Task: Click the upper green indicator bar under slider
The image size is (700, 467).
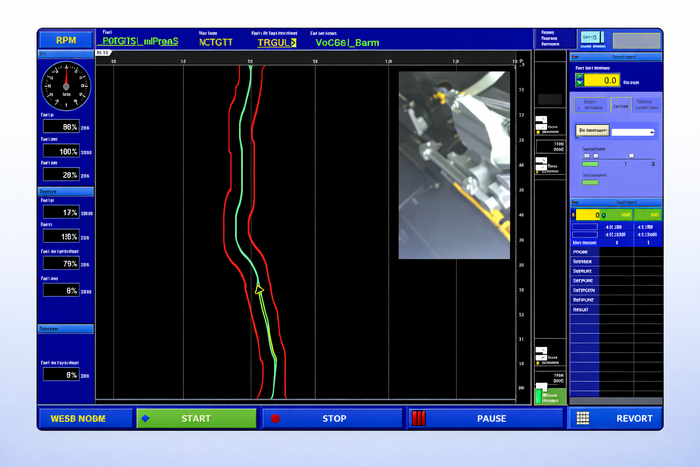Action: (590, 164)
